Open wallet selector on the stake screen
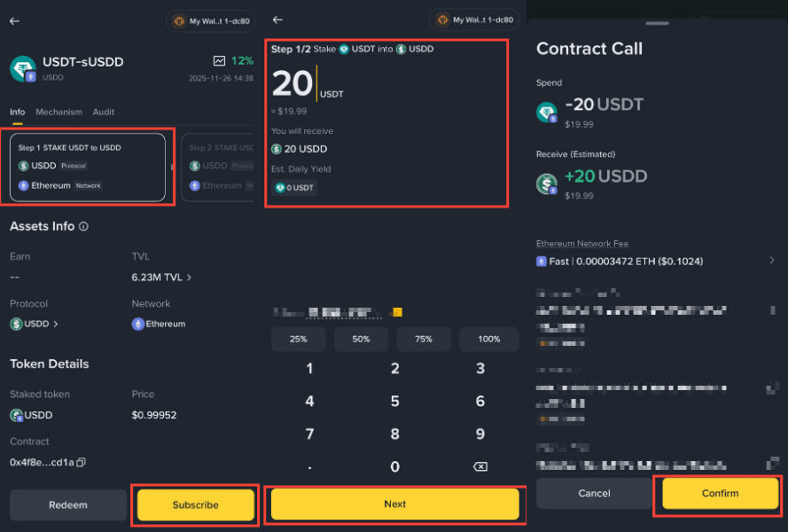The width and height of the screenshot is (788, 532). pos(473,20)
